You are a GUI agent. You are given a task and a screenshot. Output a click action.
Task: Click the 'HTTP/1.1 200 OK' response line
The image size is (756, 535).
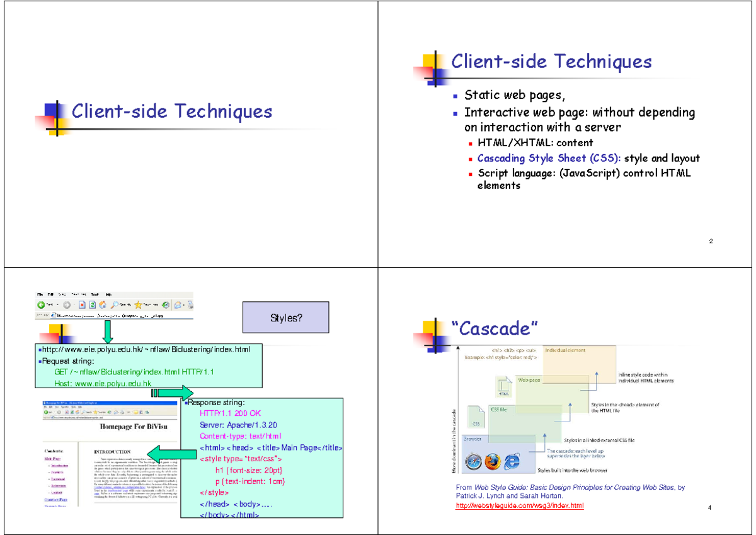pyautogui.click(x=230, y=413)
